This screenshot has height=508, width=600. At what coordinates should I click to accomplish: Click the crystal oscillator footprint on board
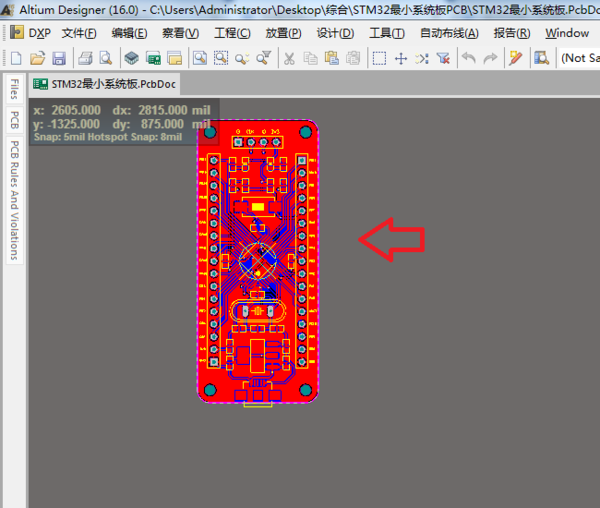click(x=258, y=311)
